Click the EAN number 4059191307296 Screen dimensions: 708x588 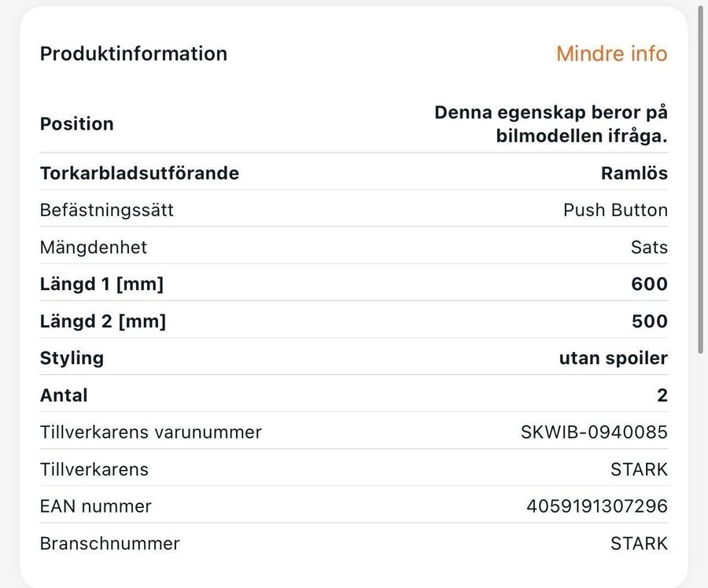(596, 506)
